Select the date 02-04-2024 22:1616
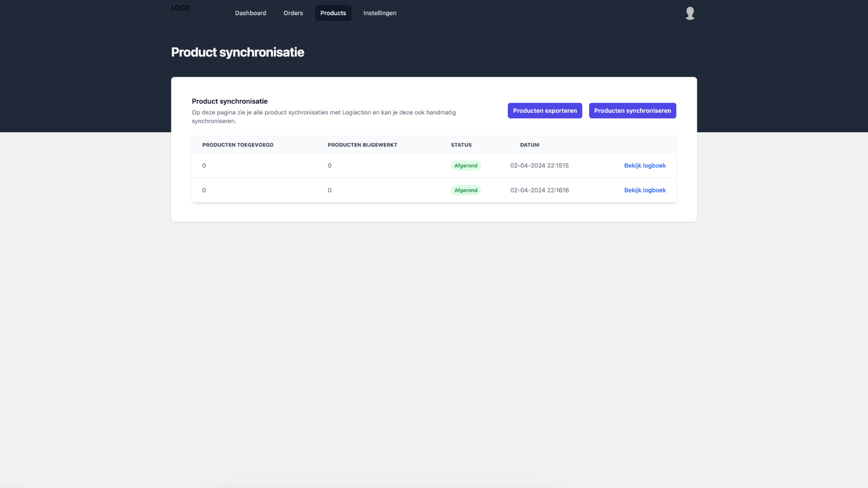The height and width of the screenshot is (488, 868). [x=539, y=190]
